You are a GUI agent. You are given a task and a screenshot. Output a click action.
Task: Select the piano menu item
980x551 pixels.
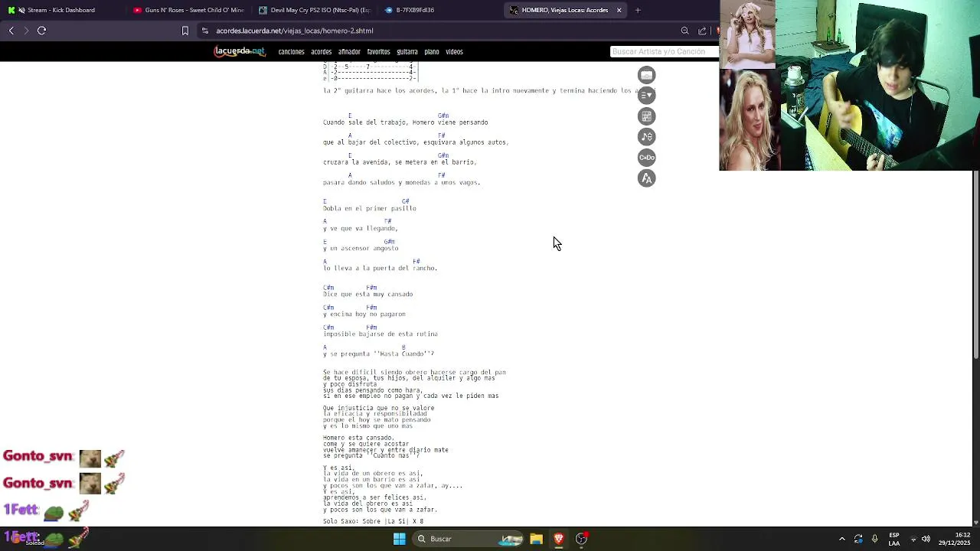pos(432,52)
